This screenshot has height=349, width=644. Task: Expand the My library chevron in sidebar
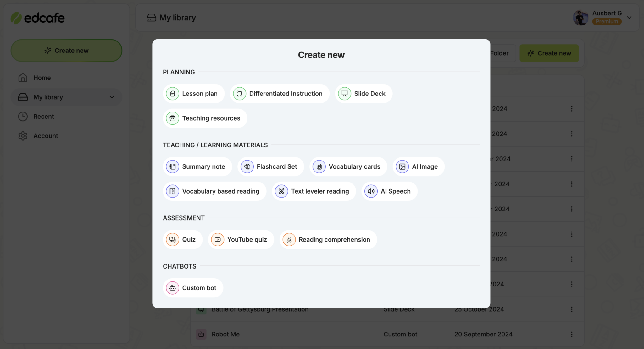tap(112, 97)
